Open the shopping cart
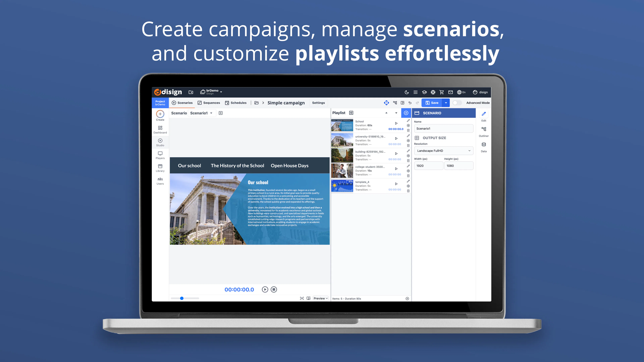 442,92
